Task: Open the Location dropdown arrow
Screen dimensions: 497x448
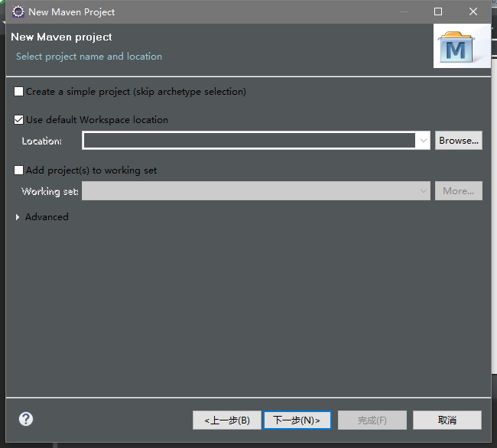Action: pyautogui.click(x=423, y=141)
